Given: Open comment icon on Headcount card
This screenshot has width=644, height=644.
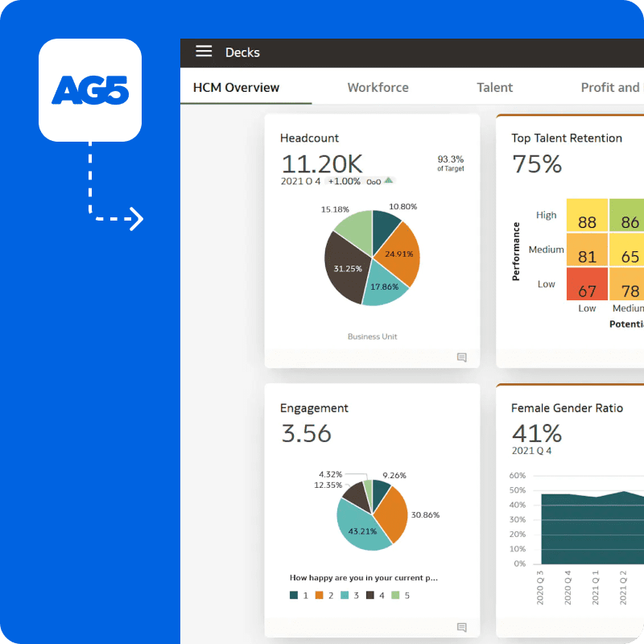Looking at the screenshot, I should click(461, 357).
